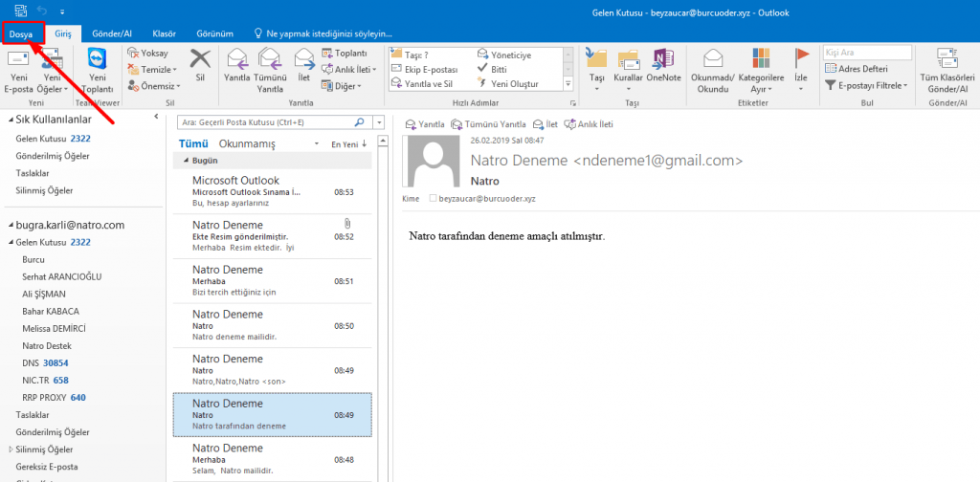Expand the Silinmiş Öğeler folder in the account tree

tap(11, 449)
